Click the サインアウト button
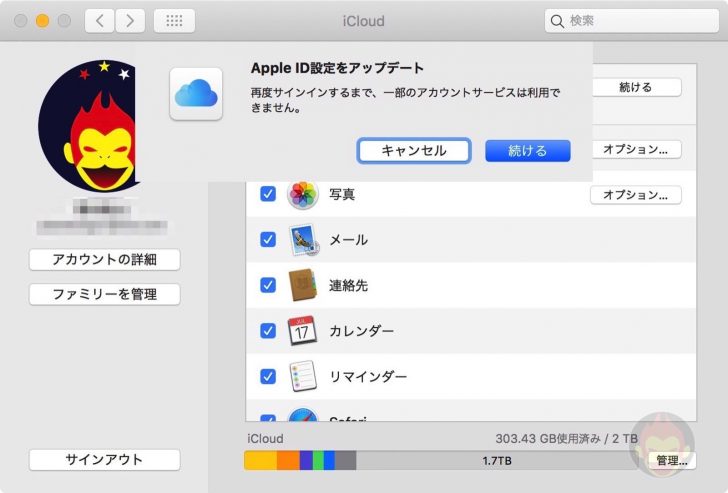The height and width of the screenshot is (493, 728). 104,460
